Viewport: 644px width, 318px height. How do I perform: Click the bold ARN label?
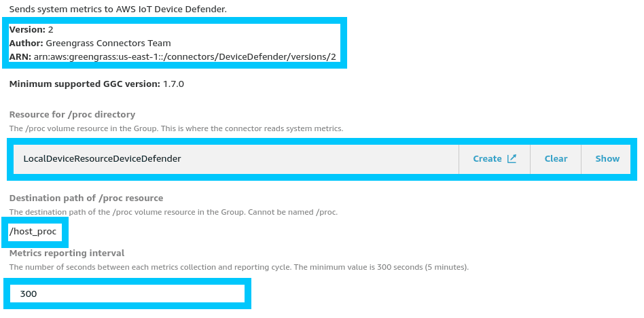[x=20, y=56]
